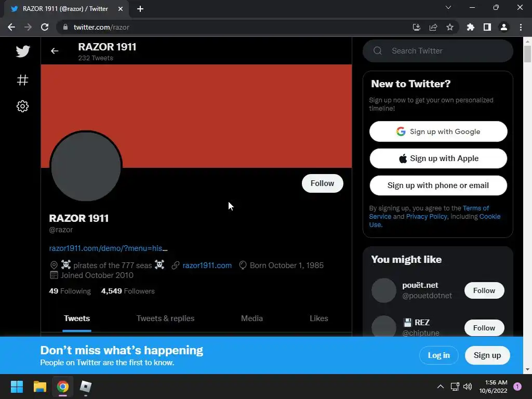Toggle the browser side panel icon
The height and width of the screenshot is (399, 532).
[x=487, y=27]
